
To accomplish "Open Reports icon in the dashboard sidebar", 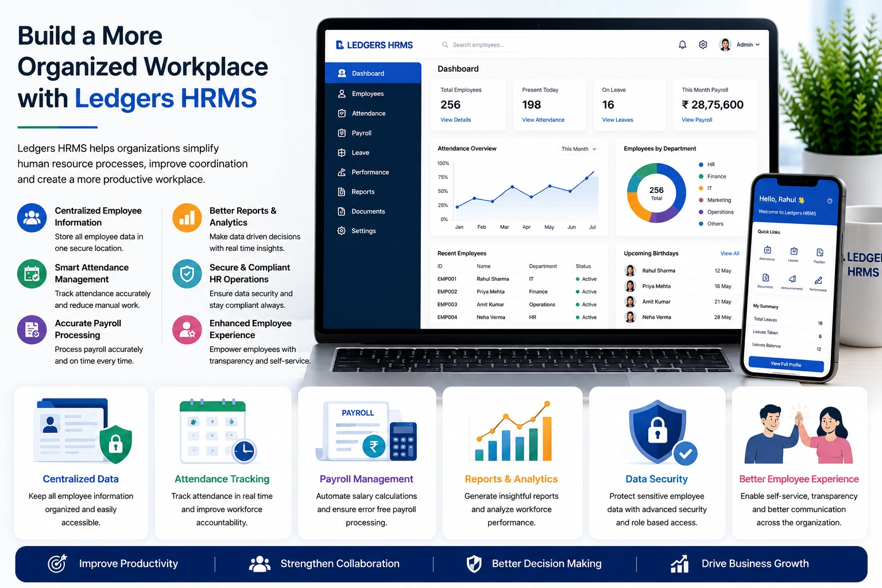I will (342, 192).
